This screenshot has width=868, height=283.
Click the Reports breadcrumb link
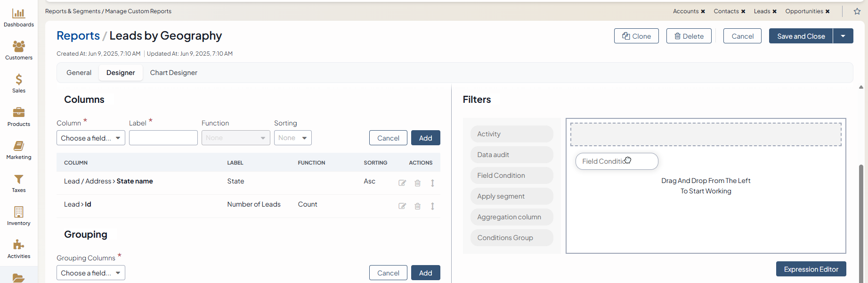(78, 35)
